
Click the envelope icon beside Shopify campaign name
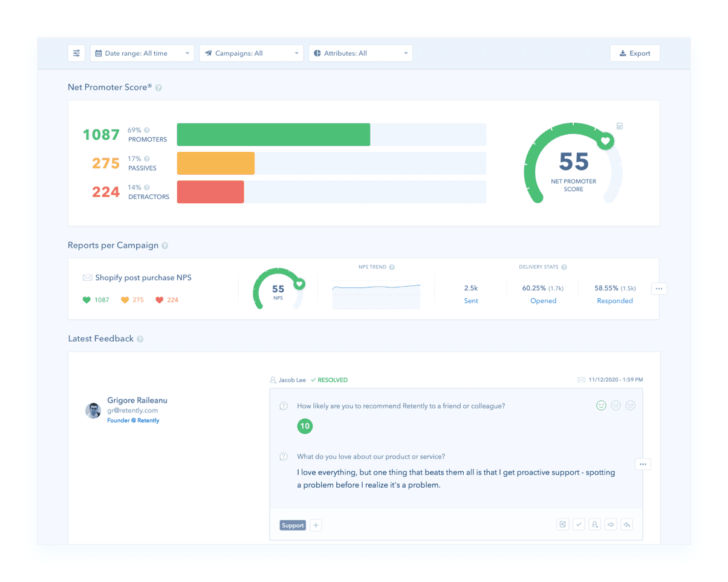(88, 278)
